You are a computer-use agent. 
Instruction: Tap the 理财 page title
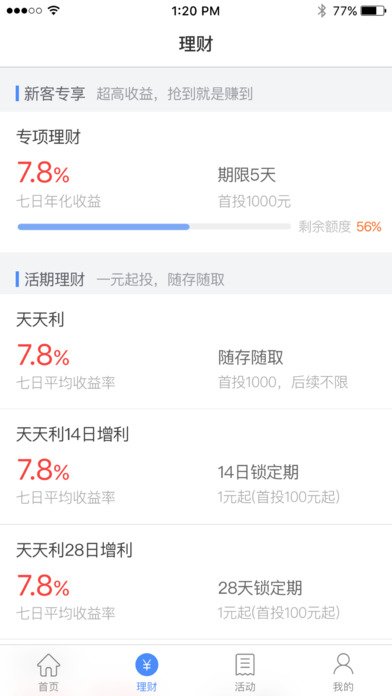pyautogui.click(x=196, y=44)
